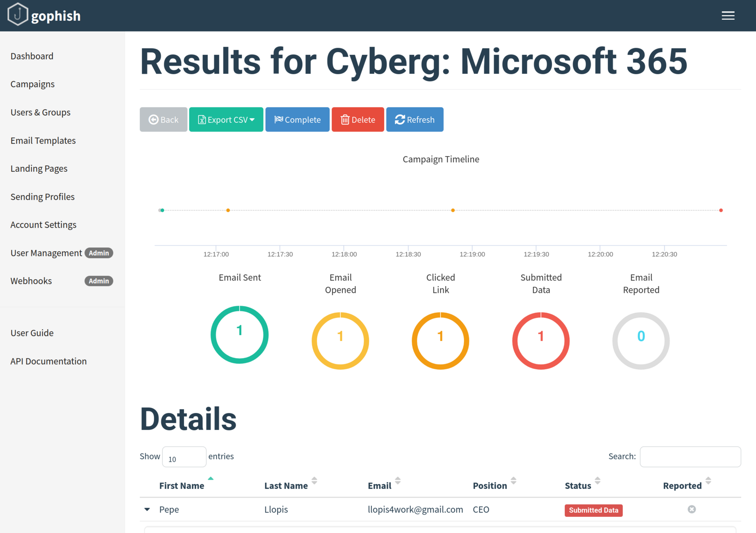
Task: Click the gophish hook logo
Action: coord(18,14)
